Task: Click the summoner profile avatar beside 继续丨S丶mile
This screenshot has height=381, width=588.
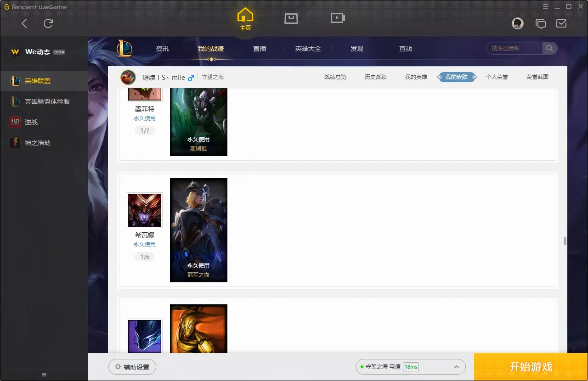Action: click(x=128, y=77)
